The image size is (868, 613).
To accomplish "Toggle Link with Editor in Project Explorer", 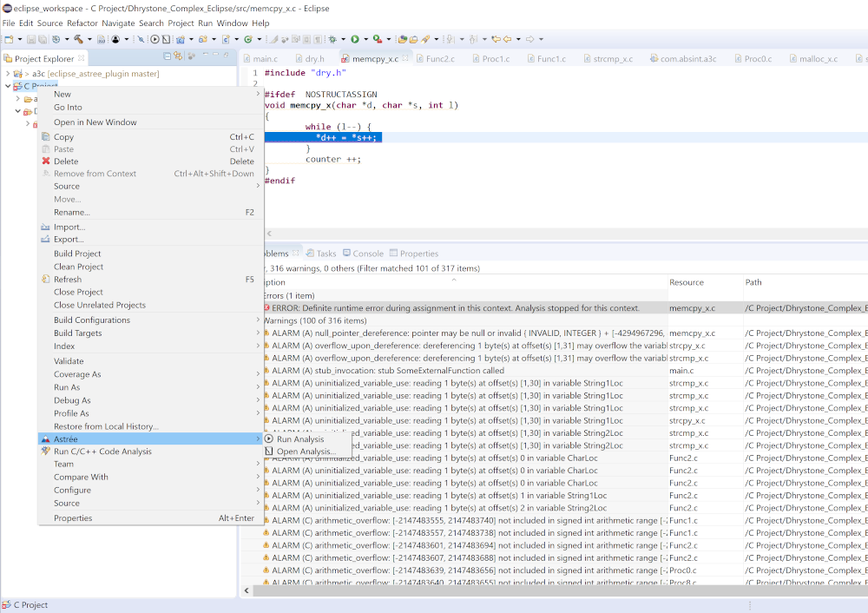I will coord(178,56).
